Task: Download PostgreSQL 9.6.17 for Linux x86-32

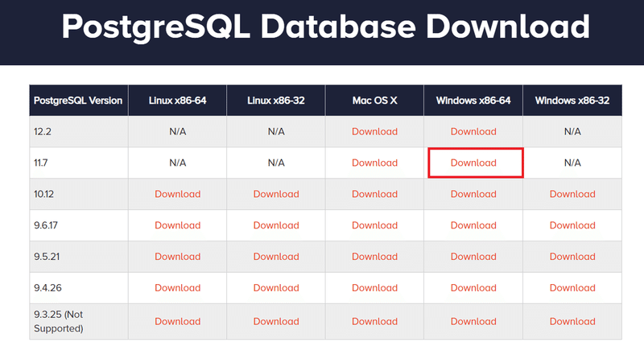Action: coord(276,225)
